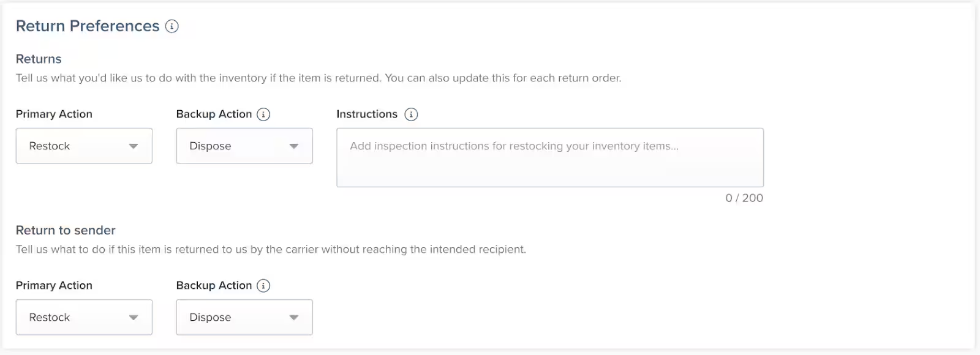This screenshot has width=980, height=355.
Task: Click the chevron on the Dispose dropdown under Returns
Action: click(294, 146)
